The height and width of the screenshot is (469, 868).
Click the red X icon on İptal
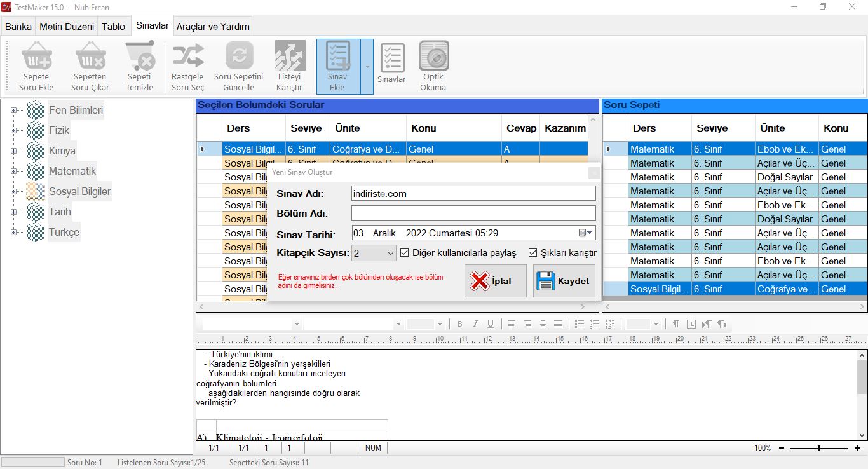point(479,281)
